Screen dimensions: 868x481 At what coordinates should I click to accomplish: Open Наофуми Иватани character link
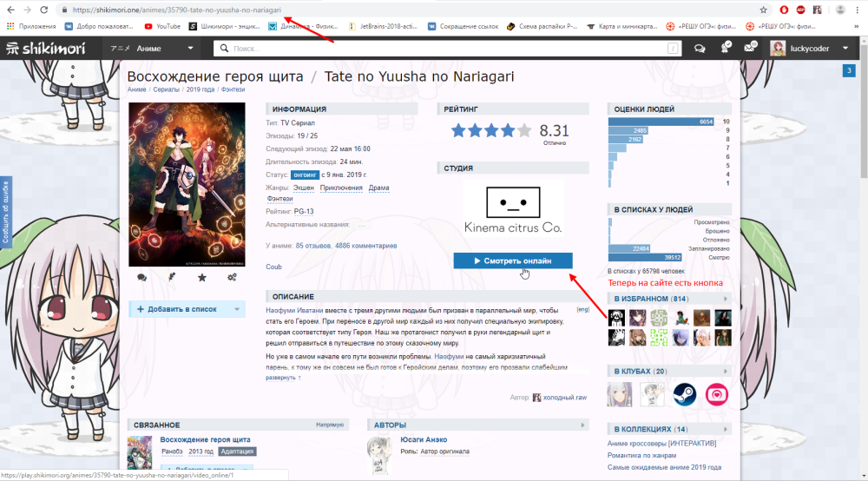[x=294, y=311]
